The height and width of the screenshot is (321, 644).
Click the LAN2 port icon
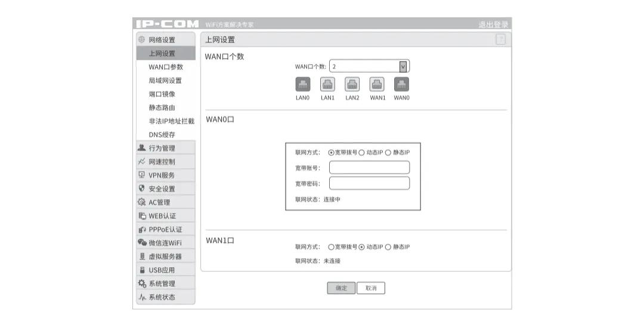pos(352,84)
